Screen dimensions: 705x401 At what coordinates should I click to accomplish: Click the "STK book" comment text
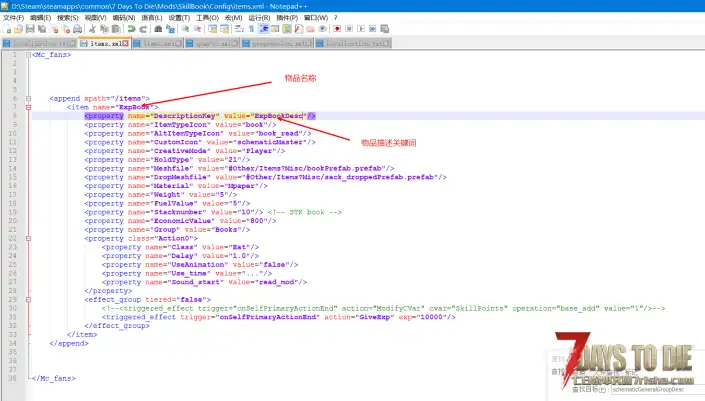(x=307, y=212)
